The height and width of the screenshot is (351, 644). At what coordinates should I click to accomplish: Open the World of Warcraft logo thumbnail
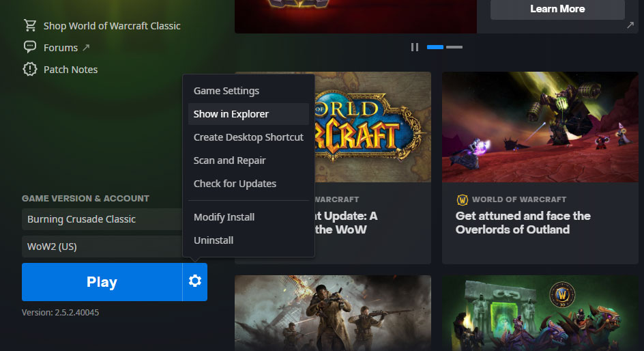373,127
